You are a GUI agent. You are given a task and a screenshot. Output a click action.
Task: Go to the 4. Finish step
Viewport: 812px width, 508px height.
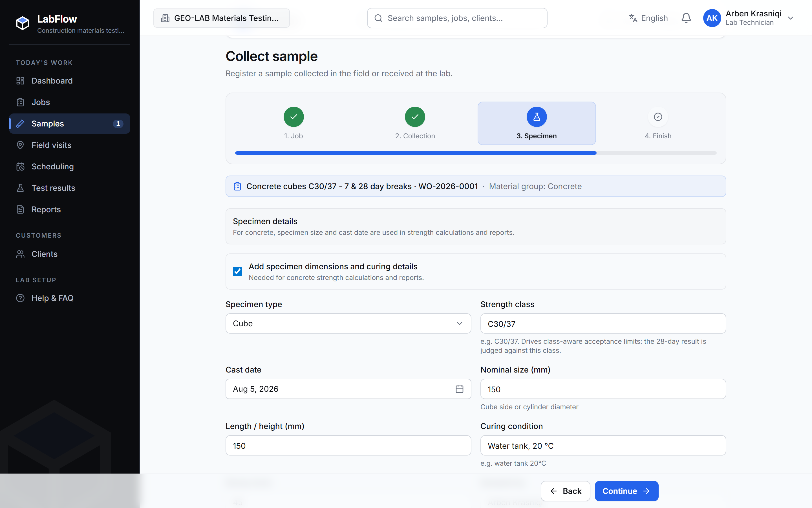coord(658,123)
